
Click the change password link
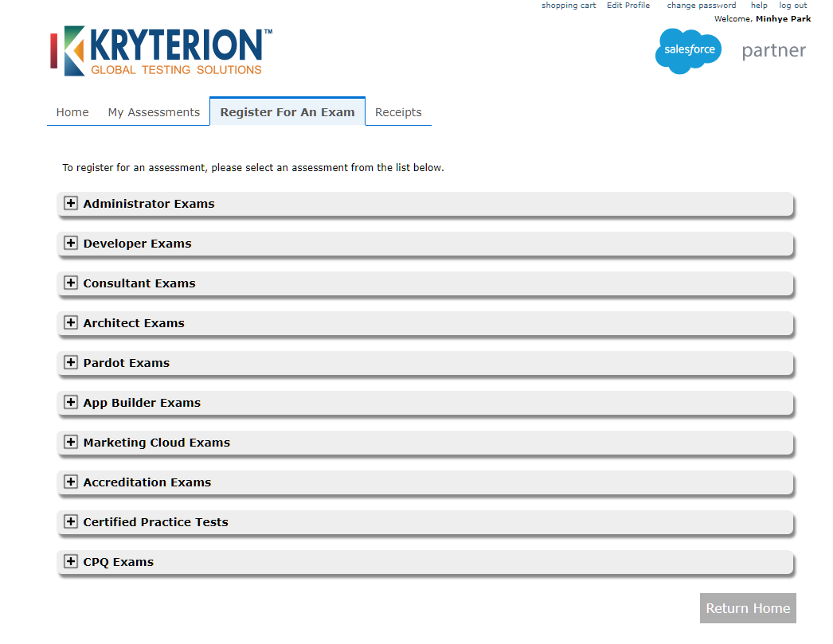702,6
